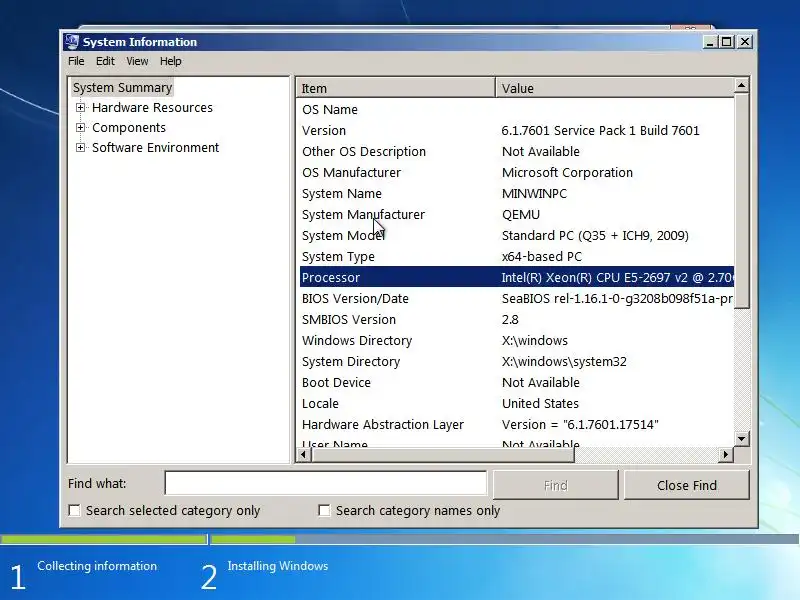
Task: Enable Search category names only checkbox
Action: point(324,511)
